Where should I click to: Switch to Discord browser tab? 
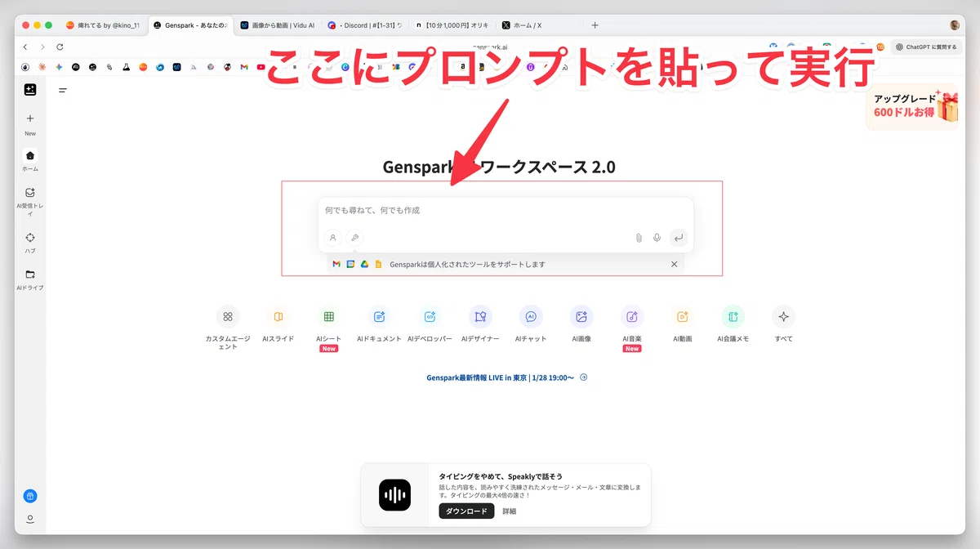[366, 25]
